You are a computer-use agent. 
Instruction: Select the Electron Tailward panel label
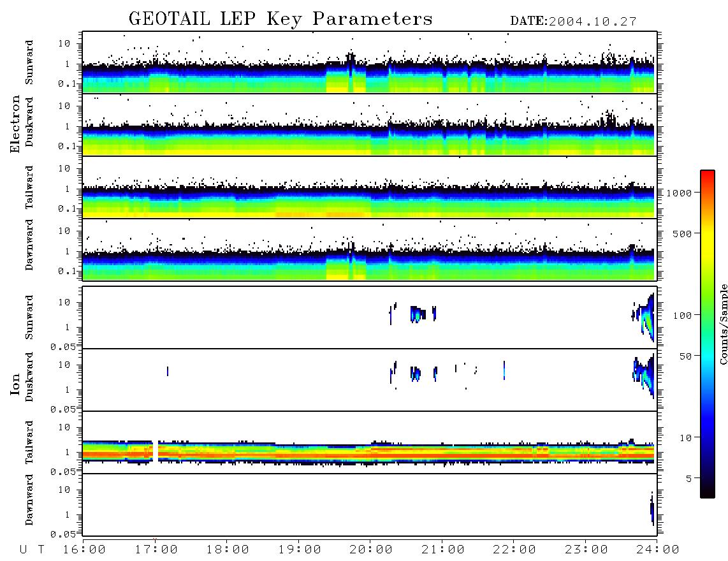(29, 187)
